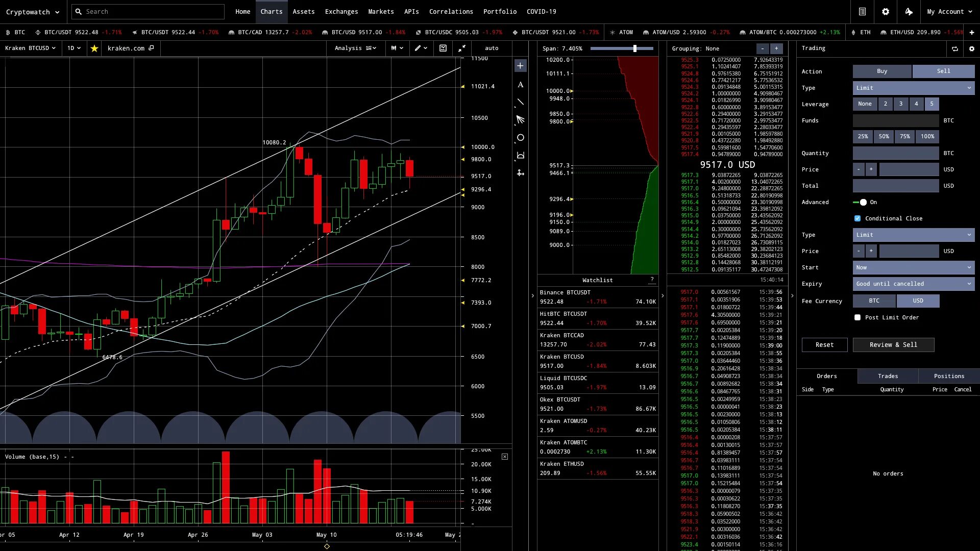The width and height of the screenshot is (980, 551).
Task: Select the circle drawing tool
Action: (x=520, y=138)
